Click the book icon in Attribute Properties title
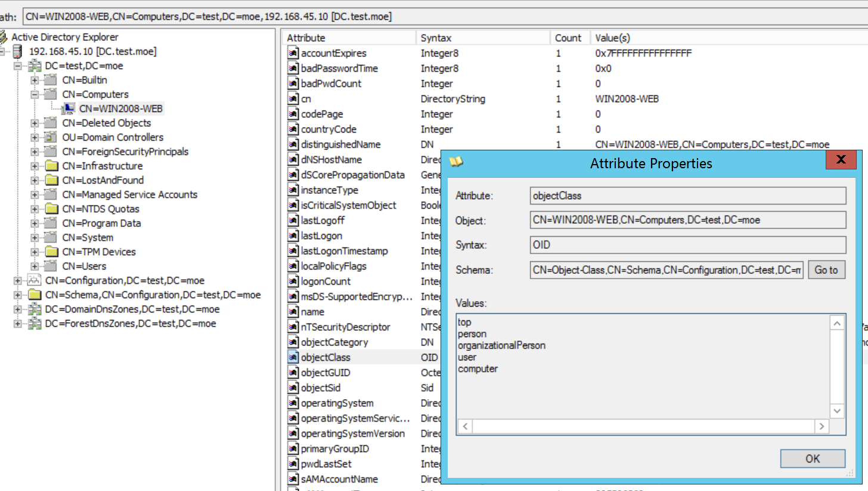This screenshot has height=491, width=868. click(457, 162)
